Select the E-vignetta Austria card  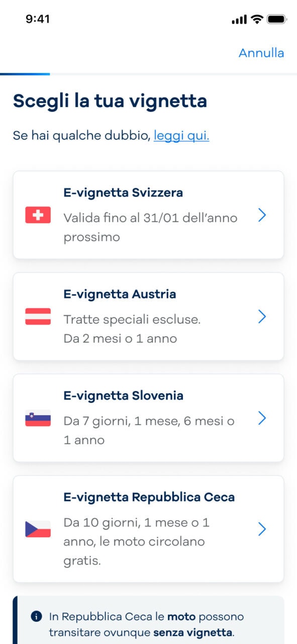click(x=148, y=316)
